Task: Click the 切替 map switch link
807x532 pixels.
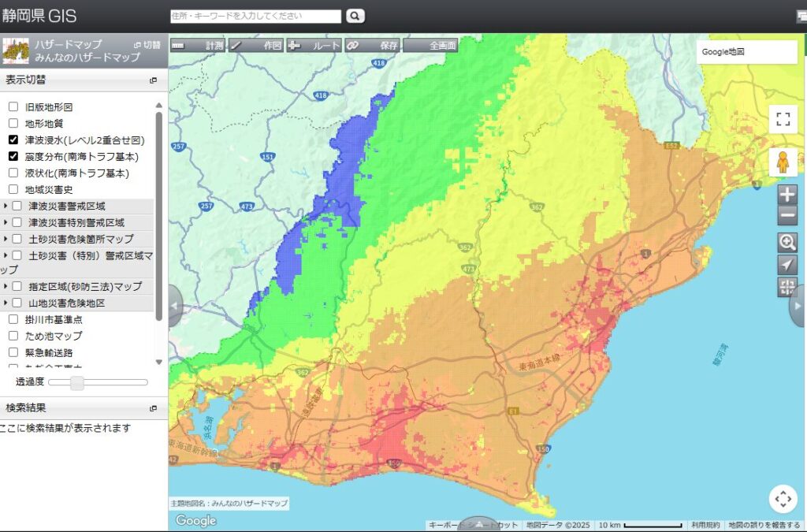Action: (147, 45)
